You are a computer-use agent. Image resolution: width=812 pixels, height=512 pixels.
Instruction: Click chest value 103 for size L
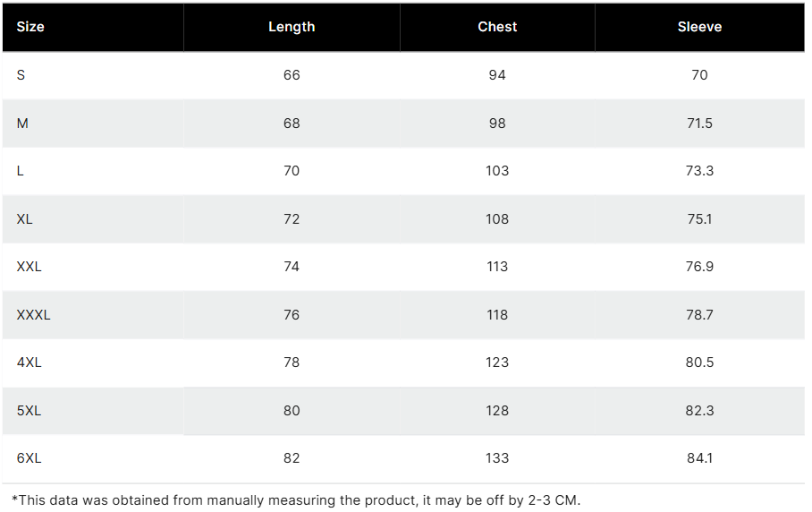click(497, 171)
